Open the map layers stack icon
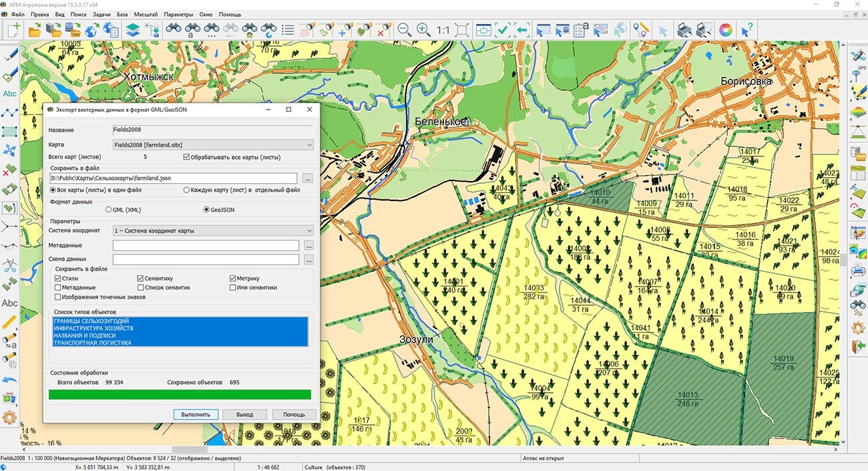868x471 pixels. (x=132, y=30)
